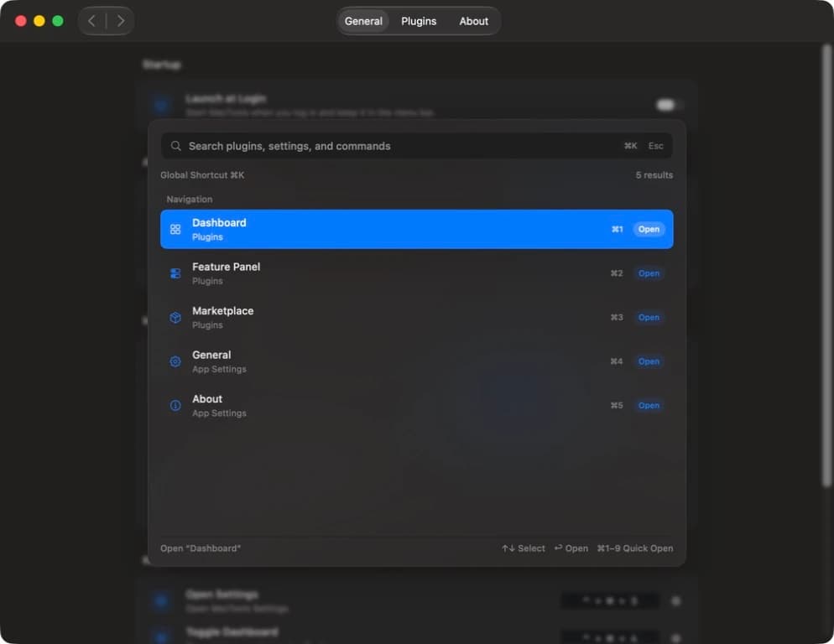The height and width of the screenshot is (644, 834).
Task: Click the Marketplace cube icon
Action: (x=175, y=318)
